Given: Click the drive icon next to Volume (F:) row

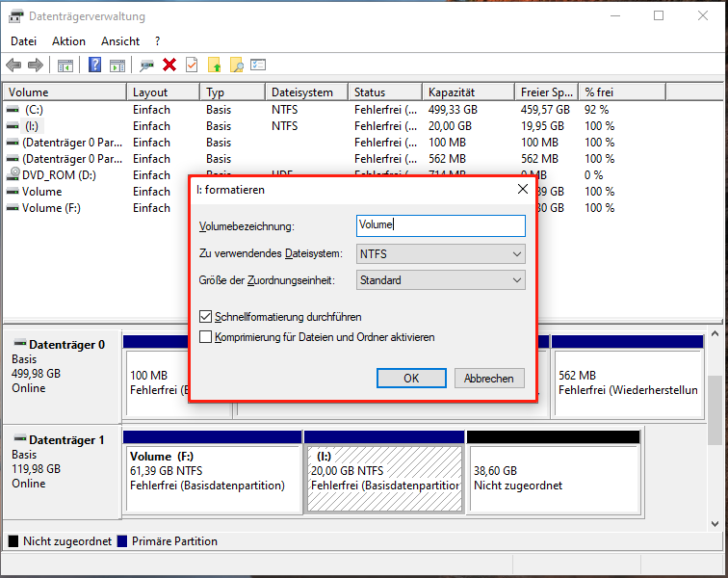Looking at the screenshot, I should 13,208.
